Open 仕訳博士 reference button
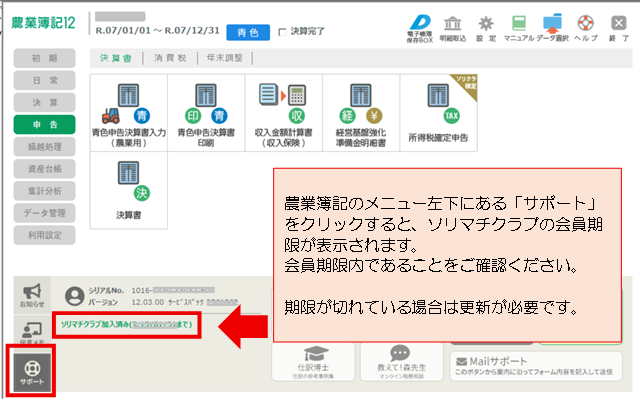The height and width of the screenshot is (410, 643). click(x=313, y=362)
